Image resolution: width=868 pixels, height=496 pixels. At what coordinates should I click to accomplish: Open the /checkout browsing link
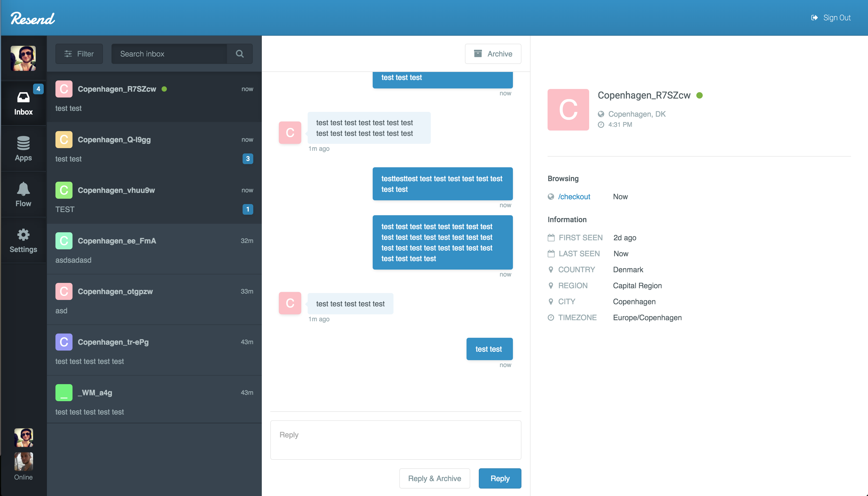pyautogui.click(x=574, y=197)
